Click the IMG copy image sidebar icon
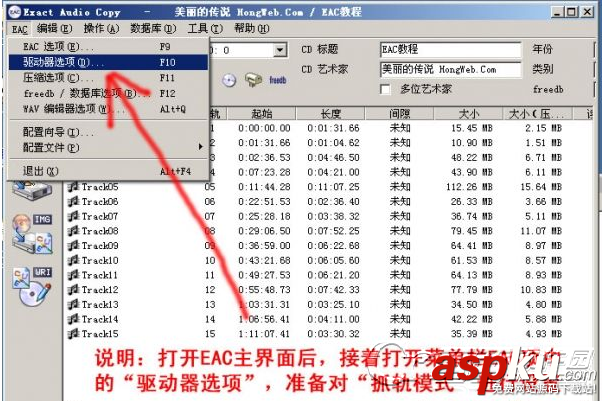Viewport: 602px width, 401px height. [33, 234]
